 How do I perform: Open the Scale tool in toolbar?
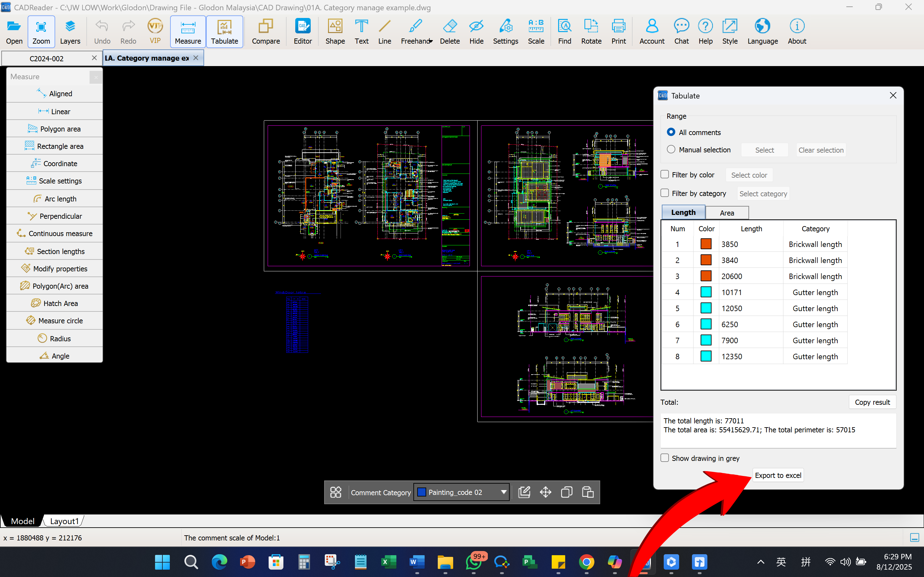(x=536, y=32)
